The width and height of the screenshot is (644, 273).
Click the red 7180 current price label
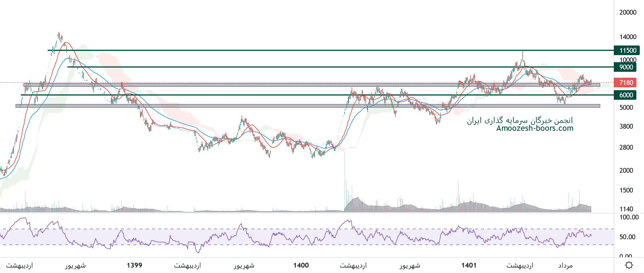(626, 83)
